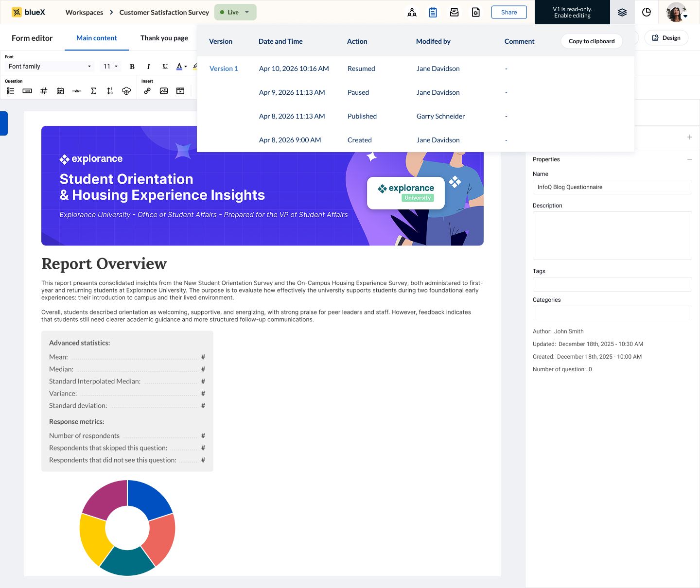The width and height of the screenshot is (700, 588).
Task: Open the Live status dropdown
Action: tap(235, 12)
